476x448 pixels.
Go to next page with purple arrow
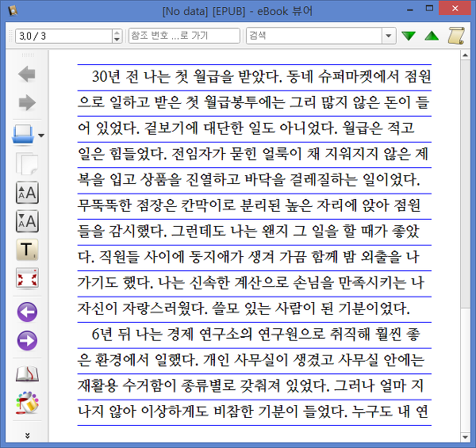[x=27, y=341]
